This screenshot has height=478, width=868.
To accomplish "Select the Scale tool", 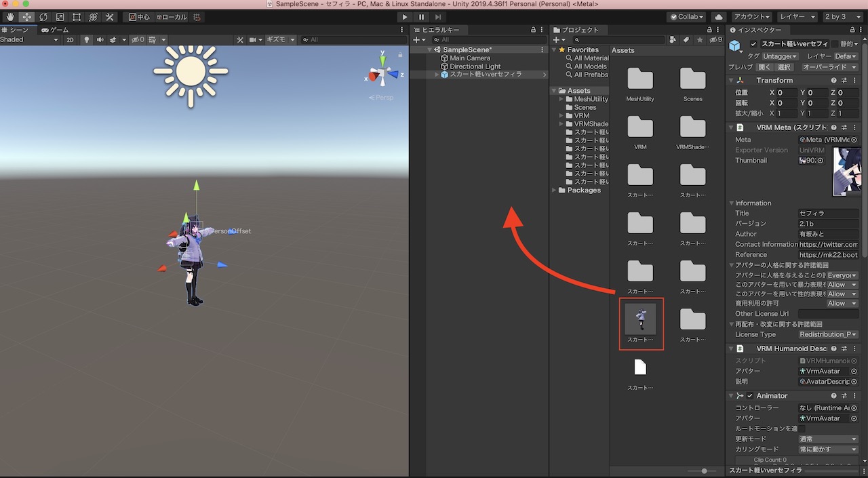I will point(60,17).
